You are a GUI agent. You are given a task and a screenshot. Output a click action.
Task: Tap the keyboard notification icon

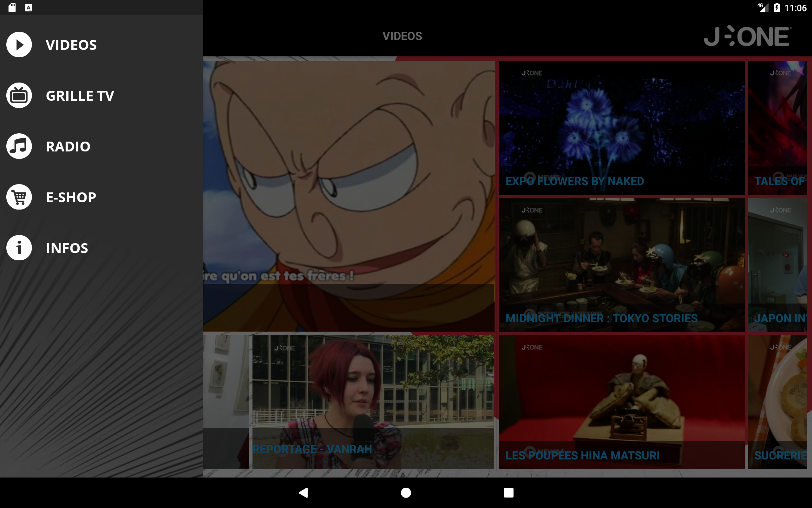coord(29,8)
